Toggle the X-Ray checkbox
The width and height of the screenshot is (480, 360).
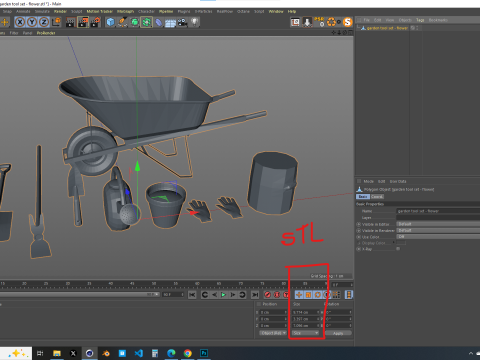click(x=398, y=249)
